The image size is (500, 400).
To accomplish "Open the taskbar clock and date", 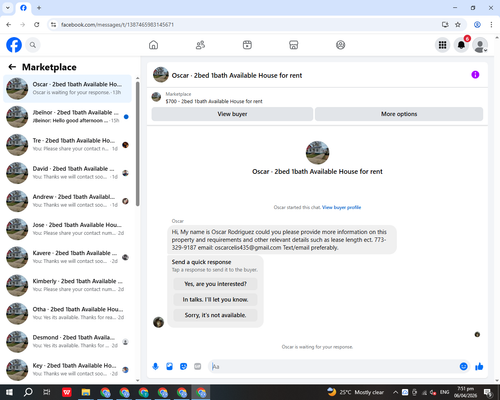I will tap(465, 392).
